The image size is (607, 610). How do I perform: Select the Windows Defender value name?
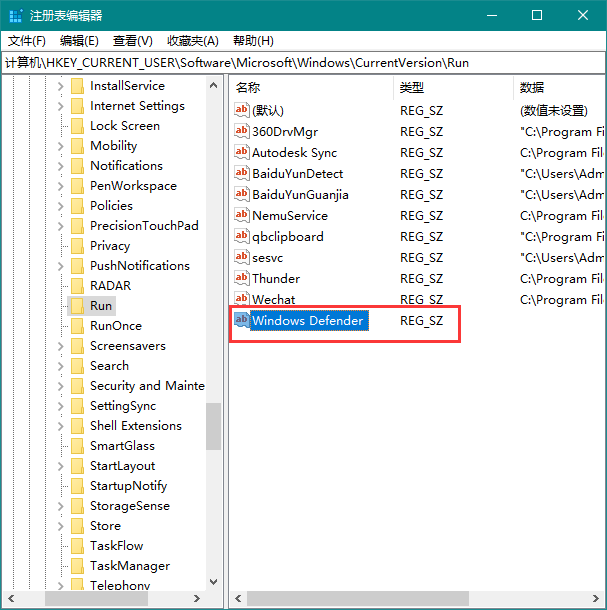pos(309,321)
